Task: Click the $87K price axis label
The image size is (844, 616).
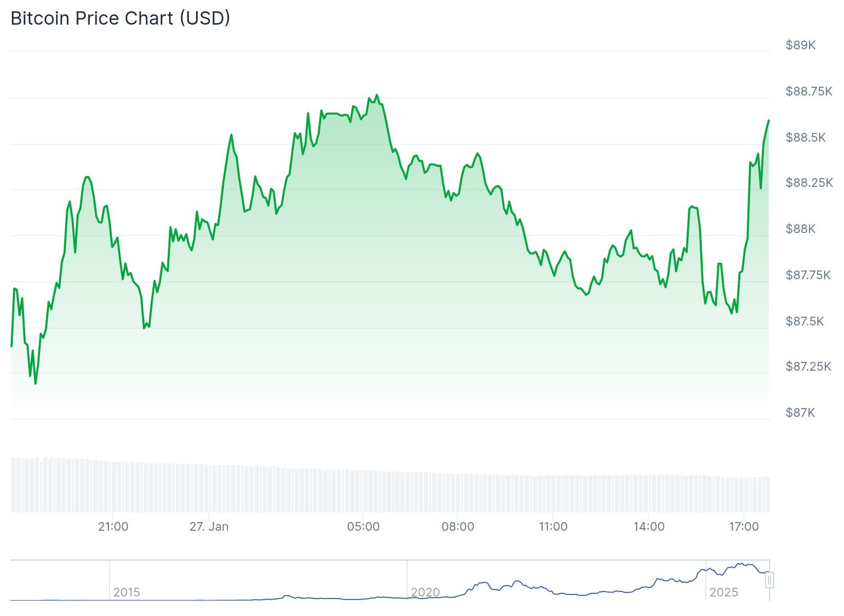Action: (800, 413)
